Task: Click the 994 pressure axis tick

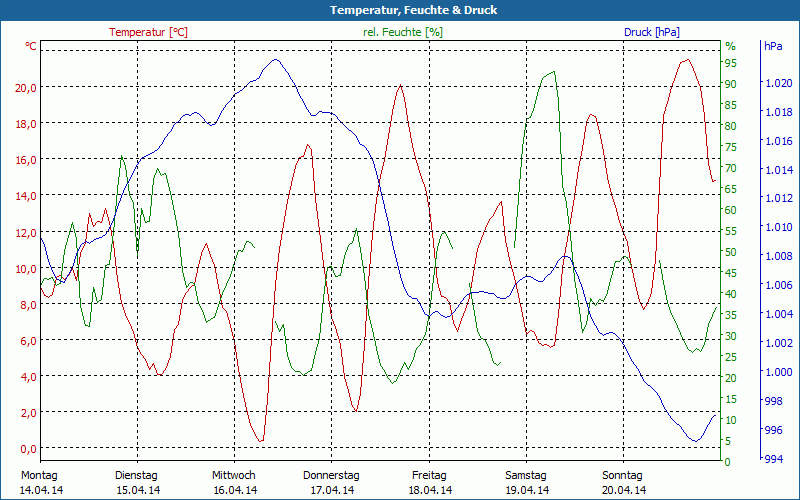Action: pos(773,459)
